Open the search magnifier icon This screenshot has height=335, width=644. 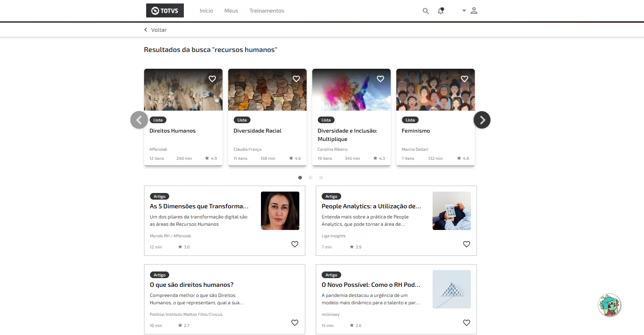click(426, 11)
